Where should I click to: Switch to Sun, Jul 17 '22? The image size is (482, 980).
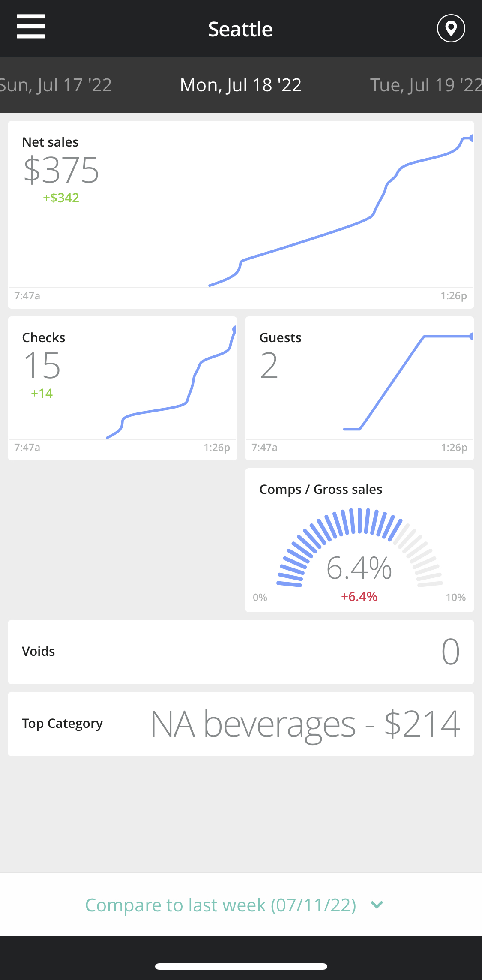click(56, 85)
